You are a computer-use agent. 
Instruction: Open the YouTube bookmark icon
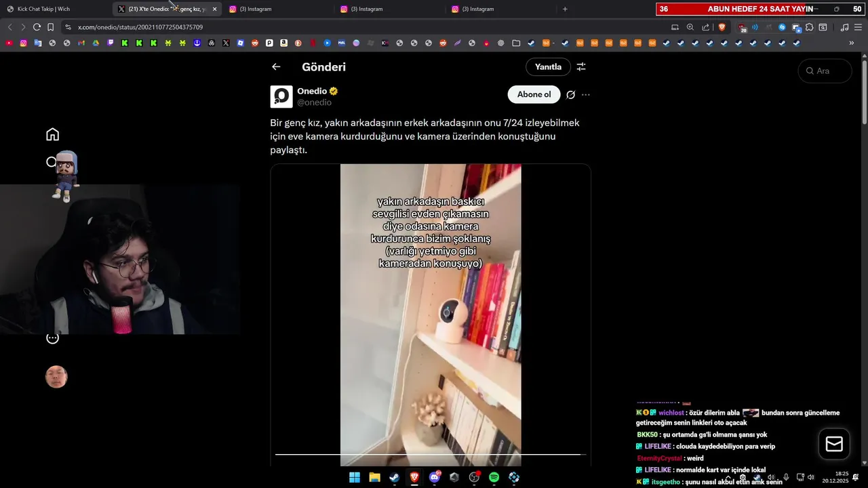[9, 43]
